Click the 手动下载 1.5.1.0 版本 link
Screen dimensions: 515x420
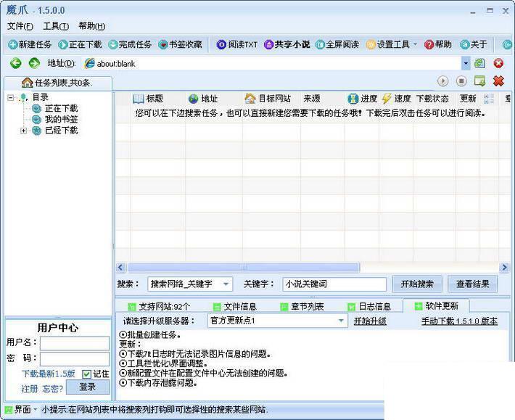[x=459, y=321]
